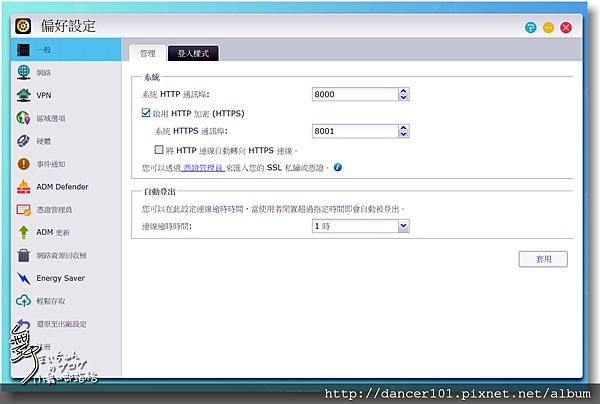Viewport: 600px width, 404px height.
Task: Increase the 系統 HTTP 通訊埠 value with up arrow
Action: coord(403,91)
